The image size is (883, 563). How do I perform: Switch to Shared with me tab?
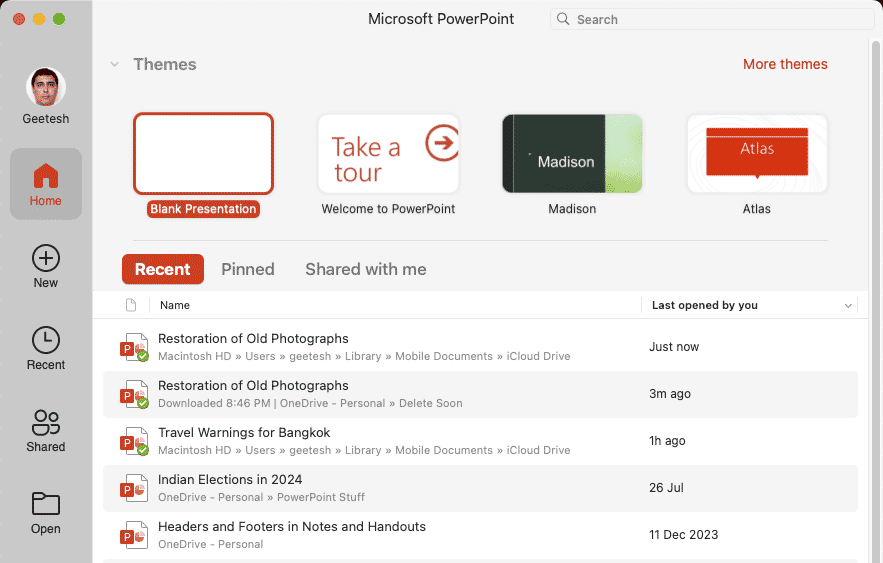click(365, 269)
